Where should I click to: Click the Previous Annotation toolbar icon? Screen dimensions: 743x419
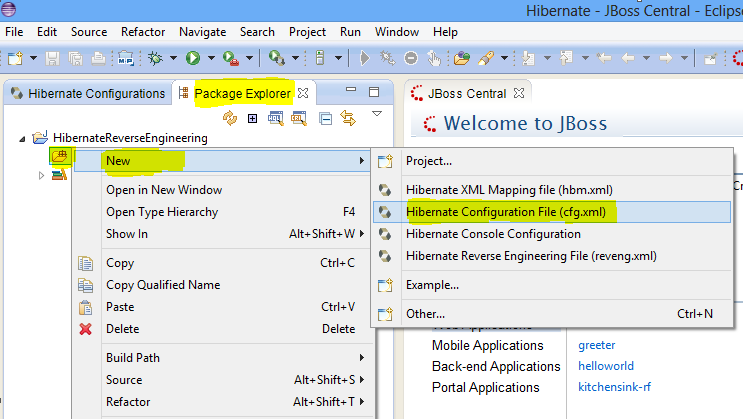tap(566, 58)
